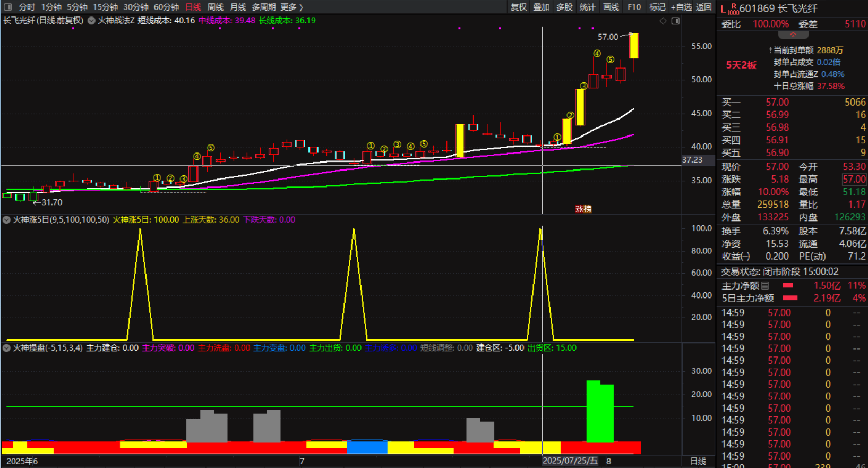Toggle 复权 price adjustment mode
The width and height of the screenshot is (868, 468).
coord(518,7)
